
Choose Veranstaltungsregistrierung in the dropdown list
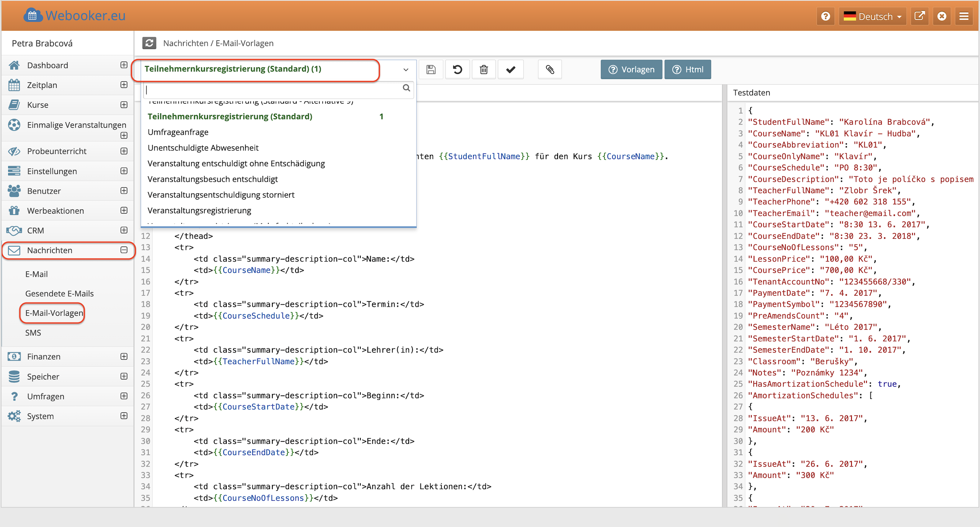pos(199,210)
